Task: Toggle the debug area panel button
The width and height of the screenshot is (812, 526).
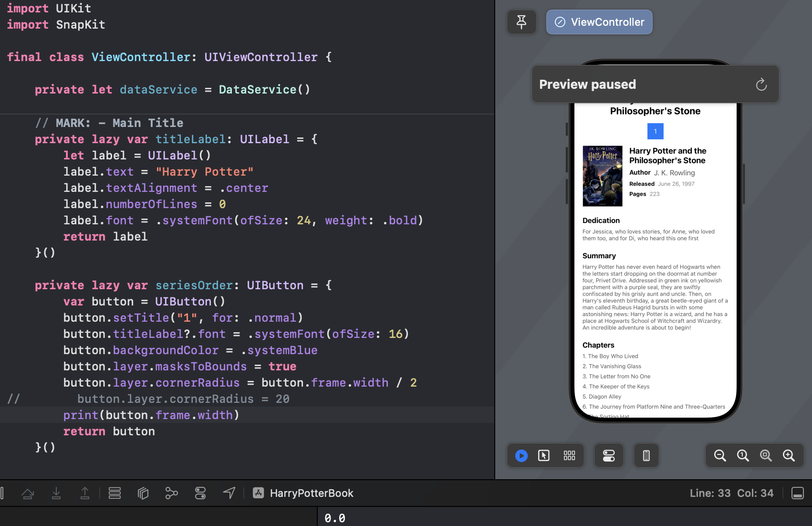Action: coord(798,493)
